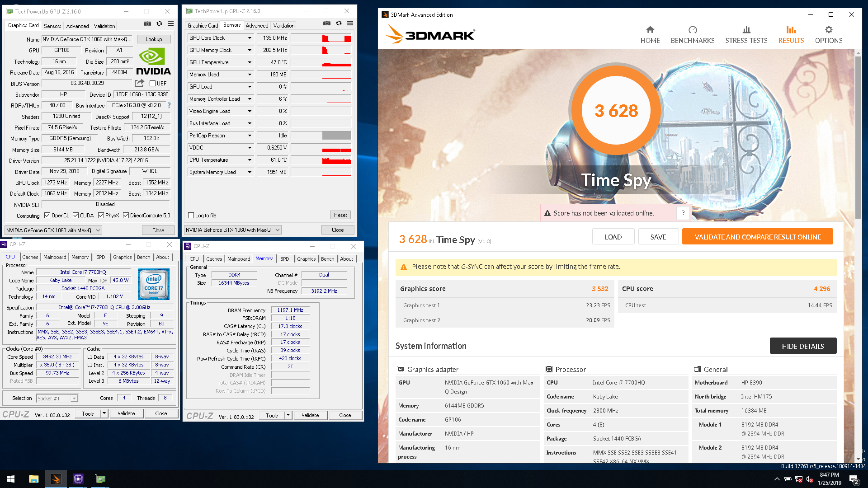This screenshot has height=488, width=868.
Task: Switch to Validation tab in GPU-Z Sensors window
Action: 284,25
